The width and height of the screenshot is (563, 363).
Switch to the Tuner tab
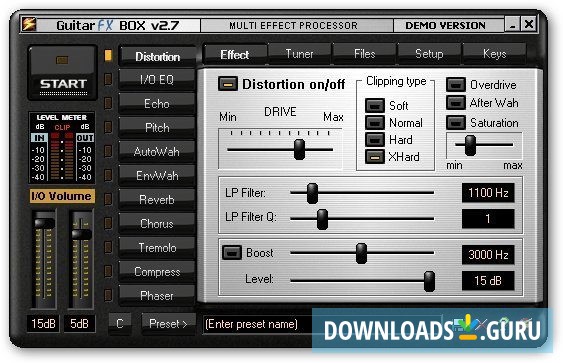(x=299, y=54)
